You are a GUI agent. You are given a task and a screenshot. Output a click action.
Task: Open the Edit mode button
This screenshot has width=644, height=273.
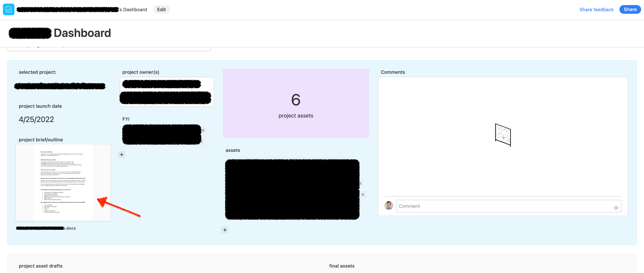point(161,10)
